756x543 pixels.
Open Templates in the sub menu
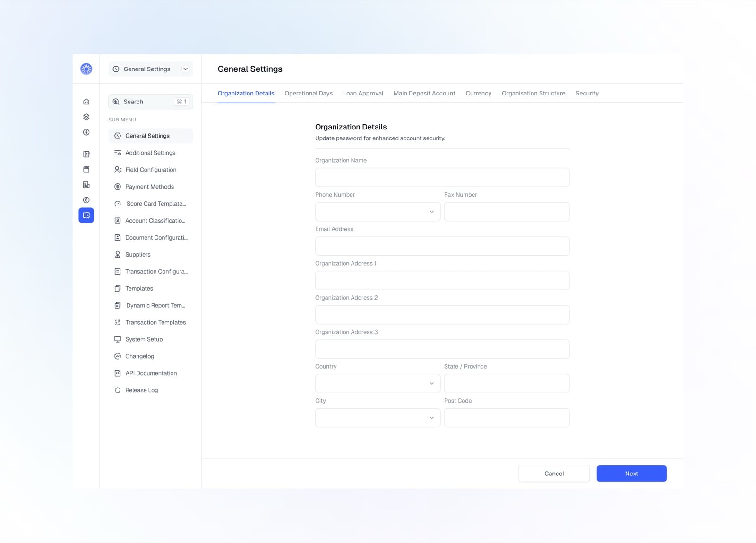pos(150,288)
